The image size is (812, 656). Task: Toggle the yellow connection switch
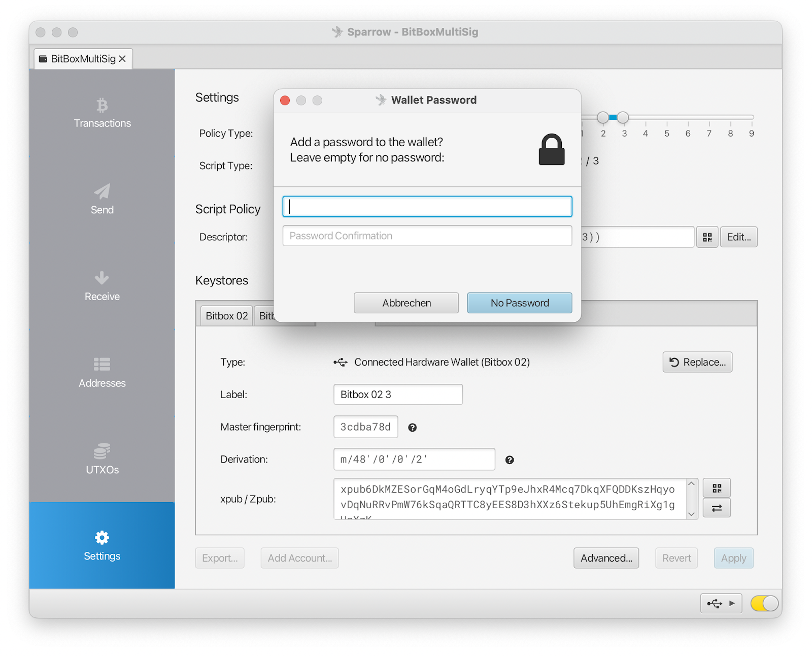pos(764,603)
